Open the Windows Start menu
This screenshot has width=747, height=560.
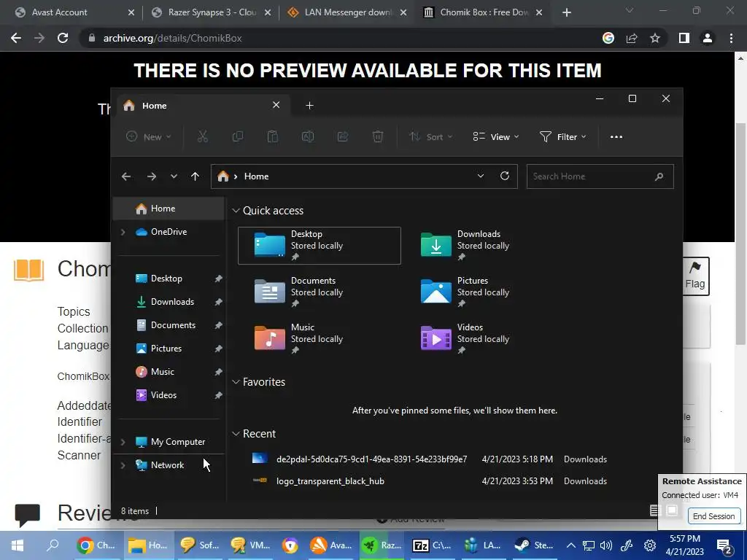18,545
